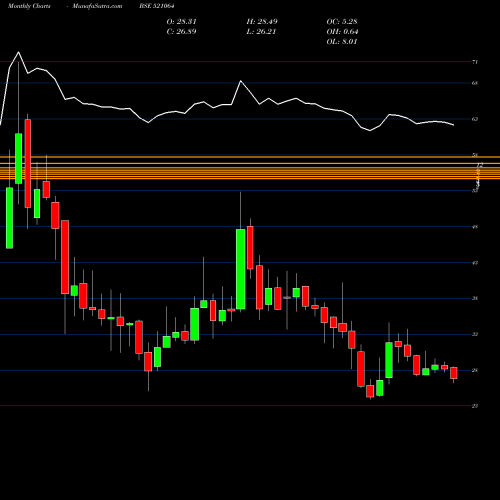Click the 'OL: 8.01' reading
The image size is (500, 500).
(x=342, y=42)
